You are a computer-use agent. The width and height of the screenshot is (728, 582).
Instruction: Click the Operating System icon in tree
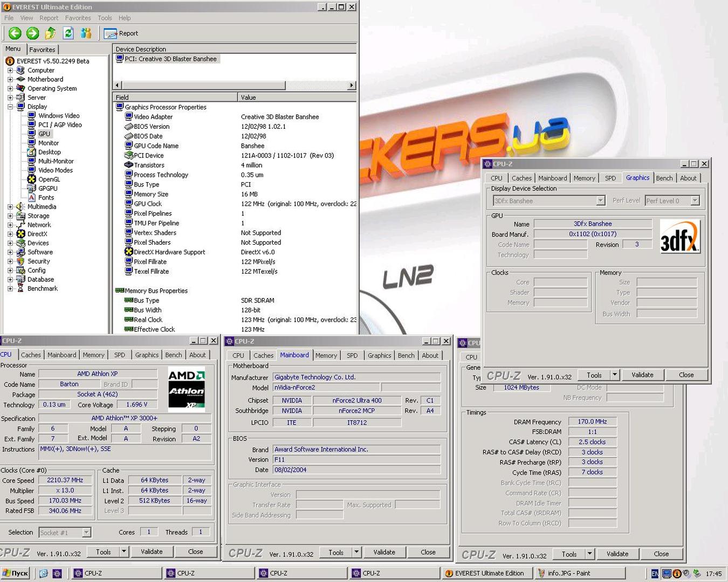pos(20,88)
